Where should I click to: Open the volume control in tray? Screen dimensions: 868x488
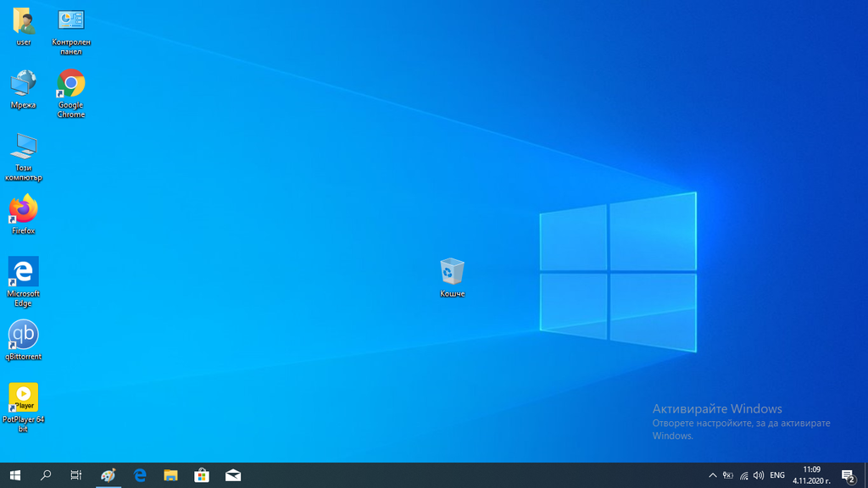coord(759,475)
